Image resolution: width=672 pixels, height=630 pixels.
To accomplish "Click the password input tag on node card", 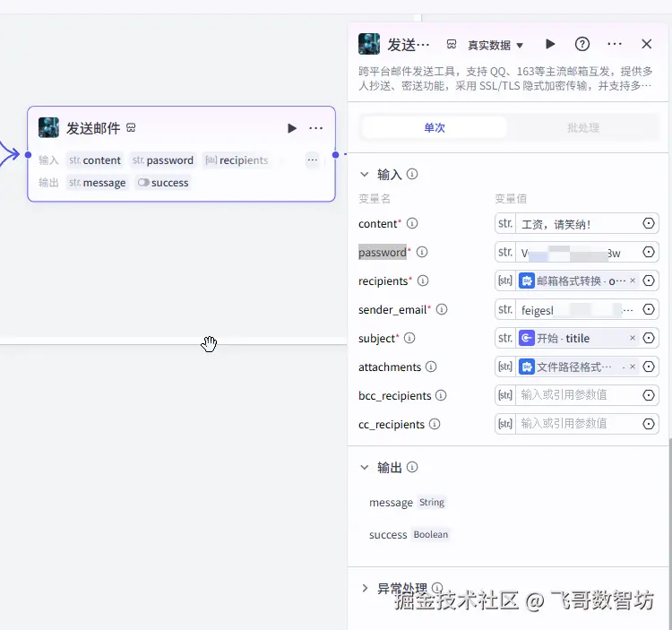I will click(163, 160).
